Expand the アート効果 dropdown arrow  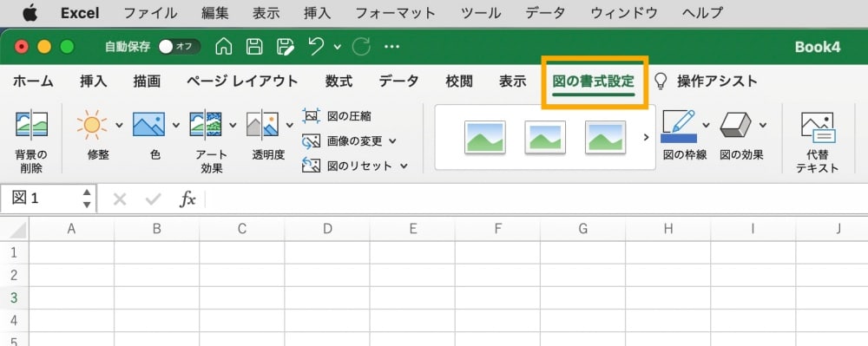pos(233,125)
